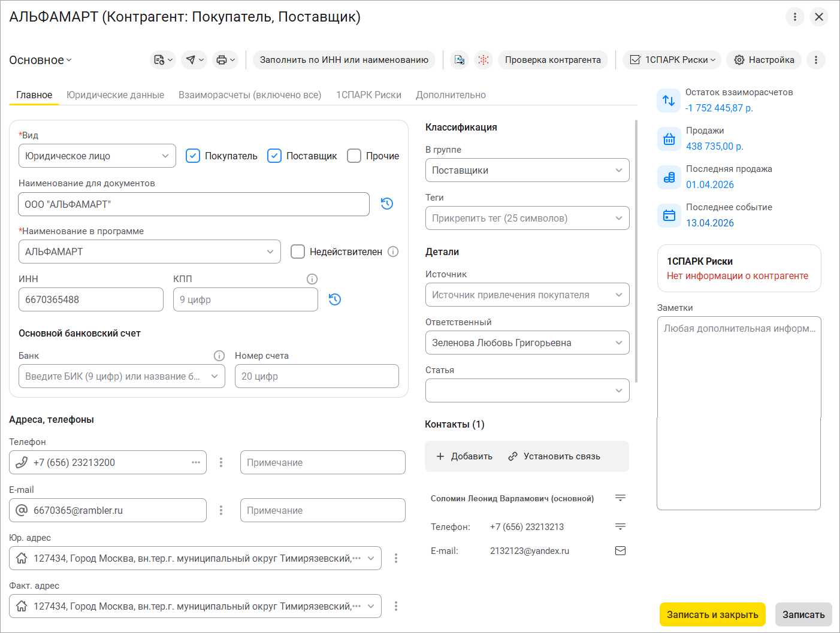The image size is (840, 633).
Task: Expand the Ответственный dropdown
Action: 527,343
